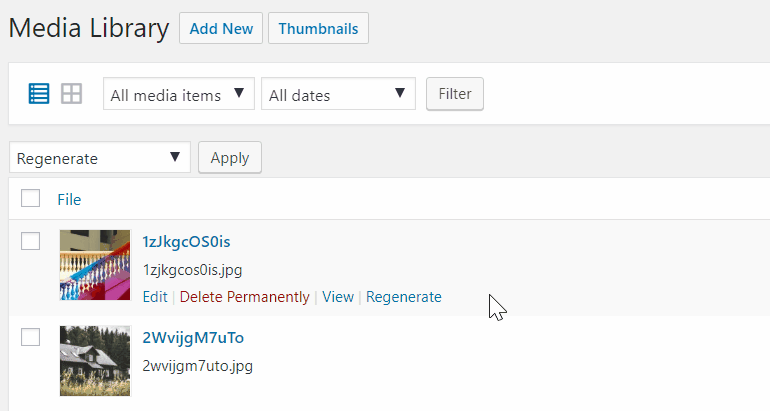Click the Regenerate row action link

[404, 297]
